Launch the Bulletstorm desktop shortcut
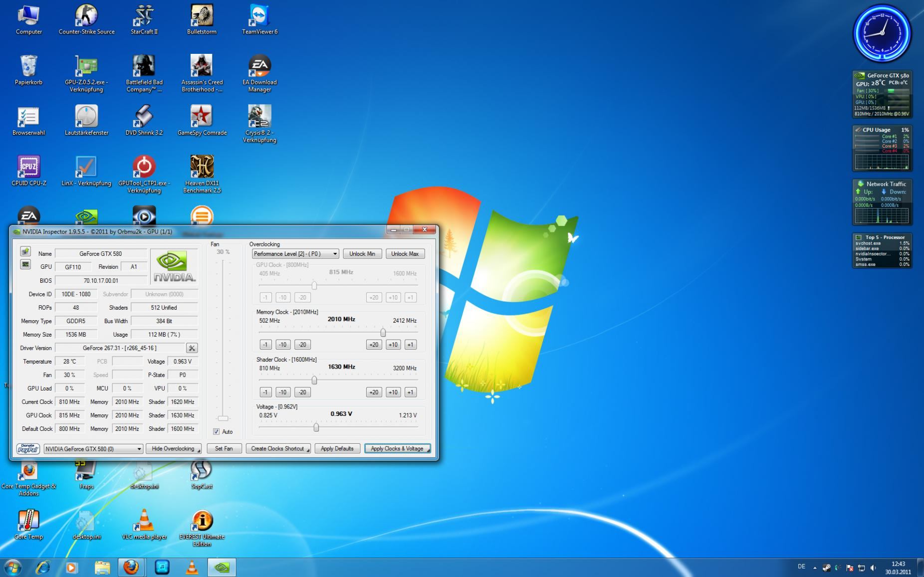Screen dimensions: 924x577 click(202, 19)
